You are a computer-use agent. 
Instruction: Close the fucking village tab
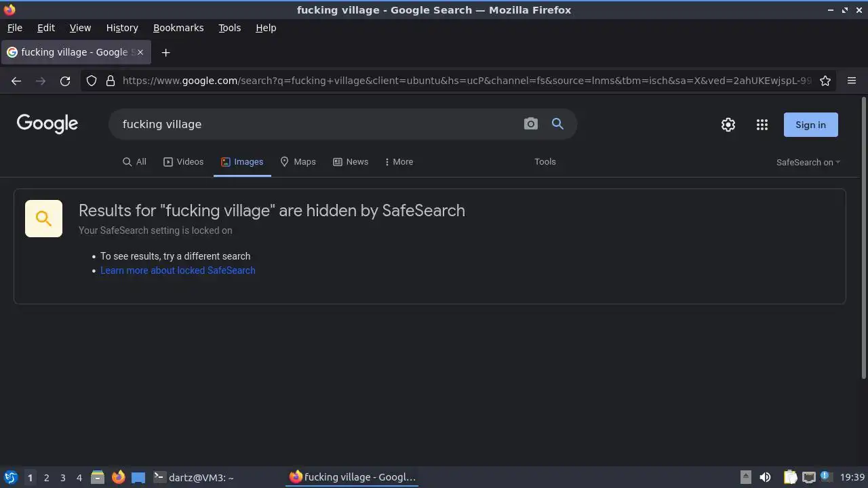coord(140,52)
